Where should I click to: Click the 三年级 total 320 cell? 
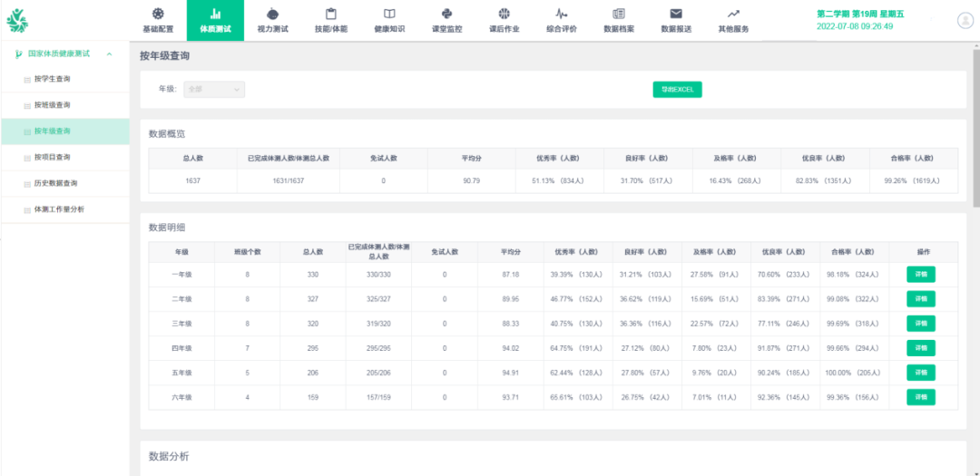coord(313,324)
